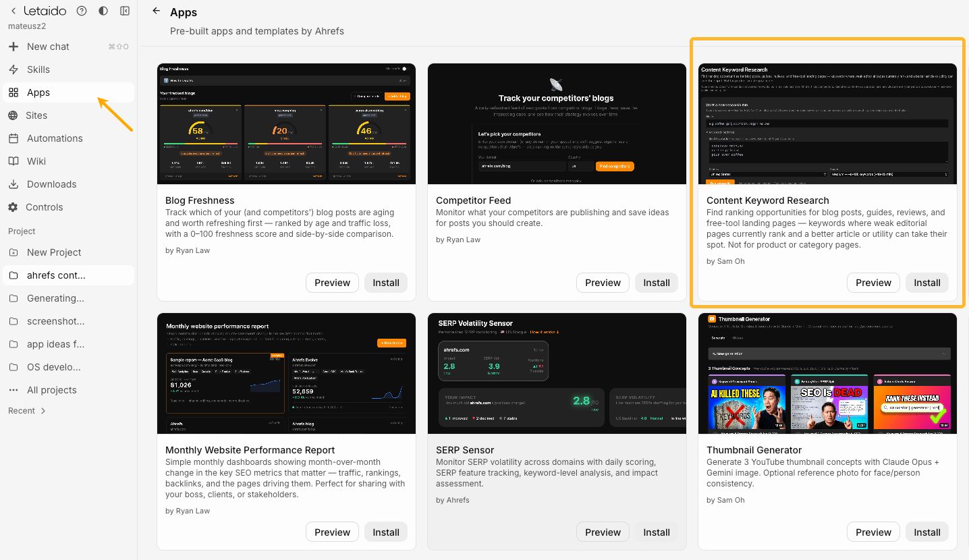Viewport: 969px width, 560px height.
Task: Open the Monthly website performance report thumbnail
Action: pyautogui.click(x=286, y=373)
